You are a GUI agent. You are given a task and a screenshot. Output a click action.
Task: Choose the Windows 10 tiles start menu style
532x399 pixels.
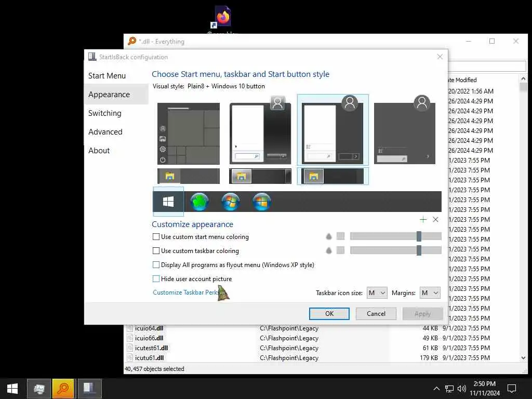189,134
